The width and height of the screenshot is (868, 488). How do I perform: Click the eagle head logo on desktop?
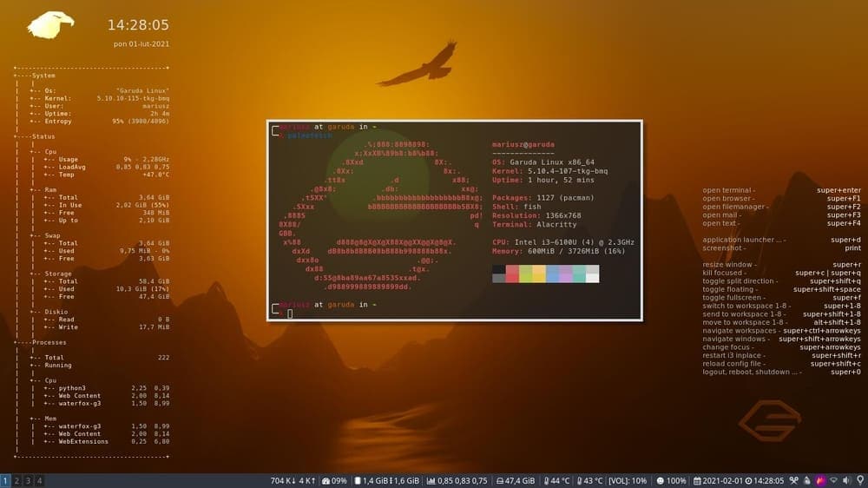(49, 25)
